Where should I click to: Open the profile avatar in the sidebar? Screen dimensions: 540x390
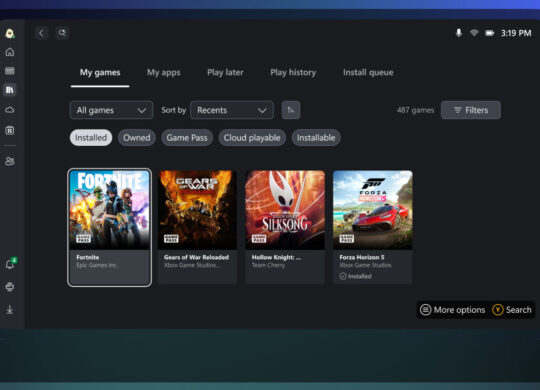pos(10,33)
